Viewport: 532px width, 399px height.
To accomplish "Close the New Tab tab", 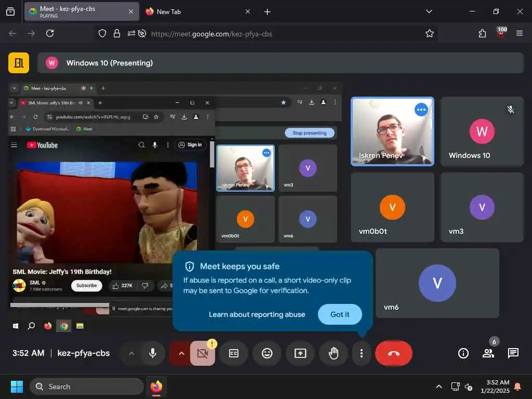I will click(x=248, y=11).
